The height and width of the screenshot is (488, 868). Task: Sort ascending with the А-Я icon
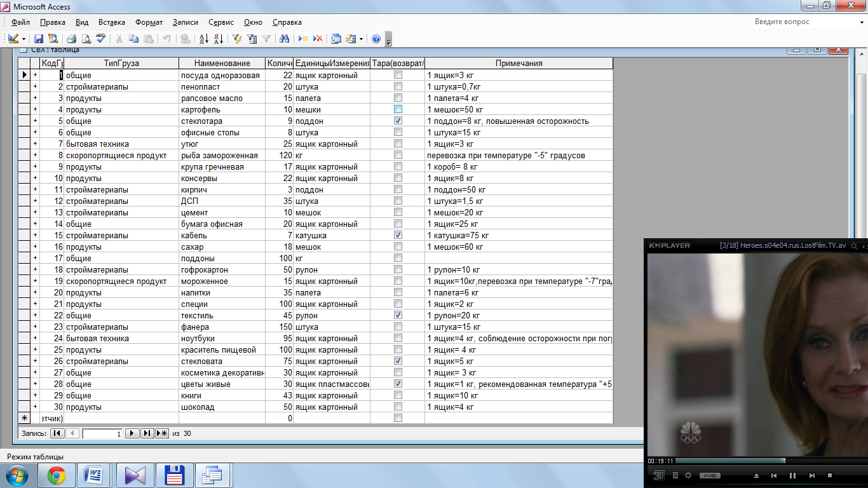tap(204, 39)
